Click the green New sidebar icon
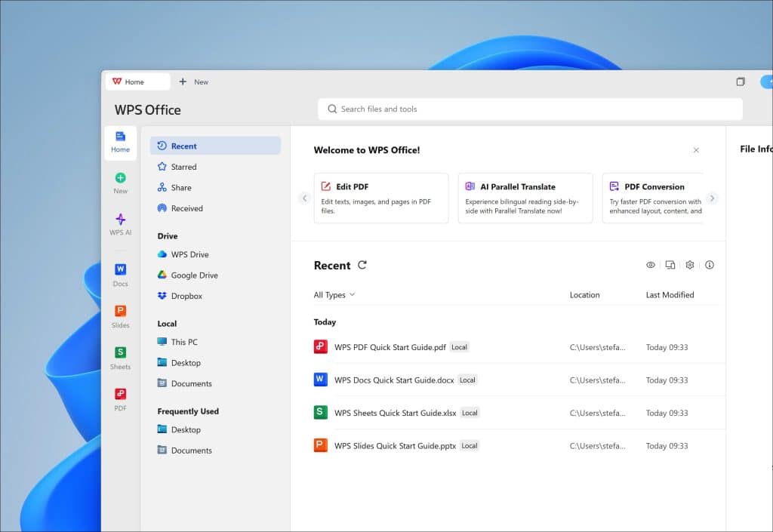The width and height of the screenshot is (773, 532). click(x=120, y=183)
